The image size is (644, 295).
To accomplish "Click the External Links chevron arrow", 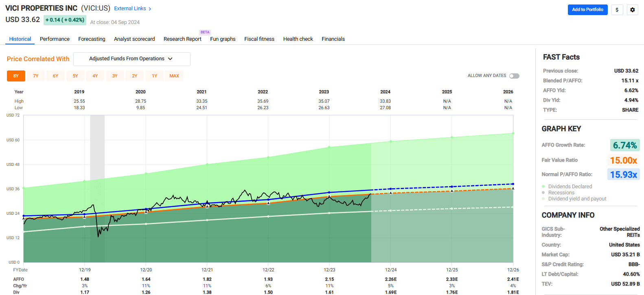I will (x=150, y=9).
